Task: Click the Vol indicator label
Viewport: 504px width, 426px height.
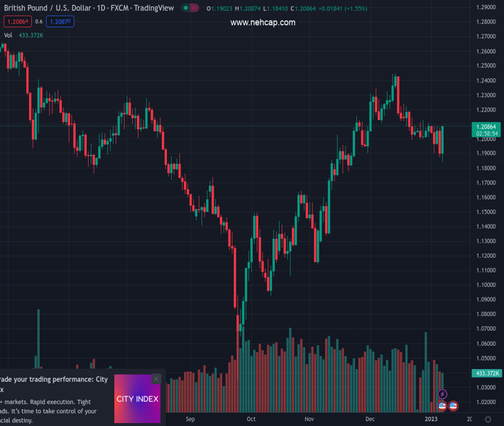Action: [x=8, y=35]
